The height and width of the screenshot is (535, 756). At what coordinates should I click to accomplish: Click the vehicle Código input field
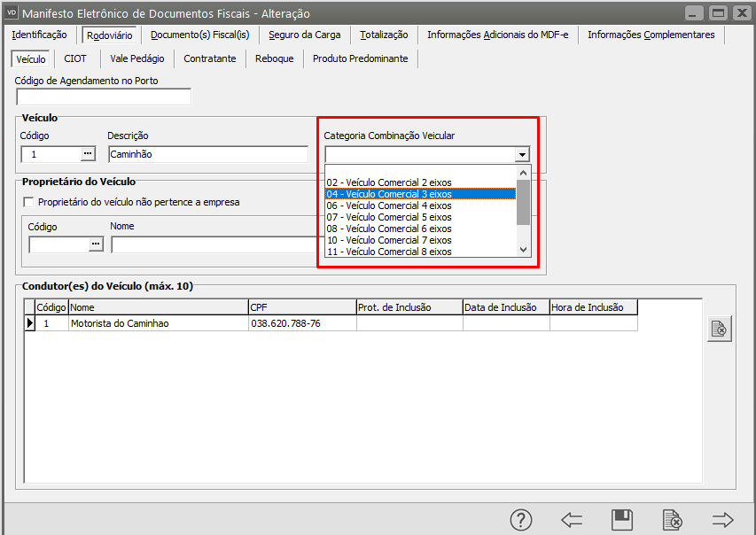51,154
